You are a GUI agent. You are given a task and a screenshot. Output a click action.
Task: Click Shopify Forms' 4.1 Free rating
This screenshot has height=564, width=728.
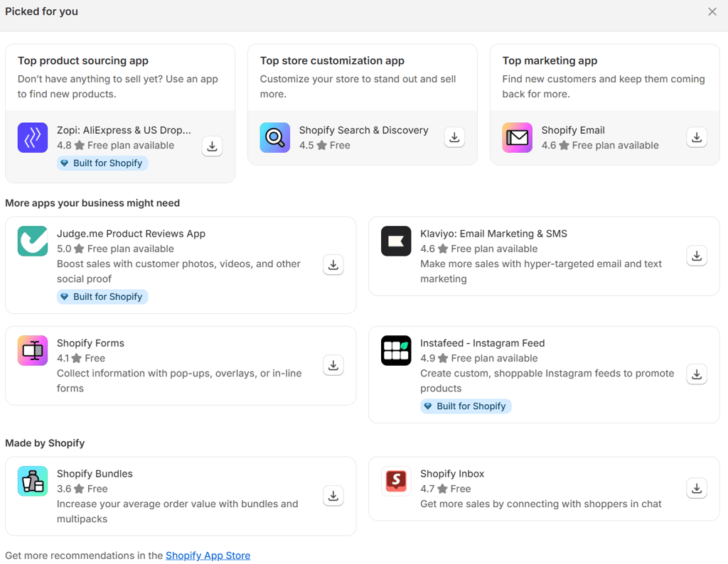pyautogui.click(x=81, y=359)
